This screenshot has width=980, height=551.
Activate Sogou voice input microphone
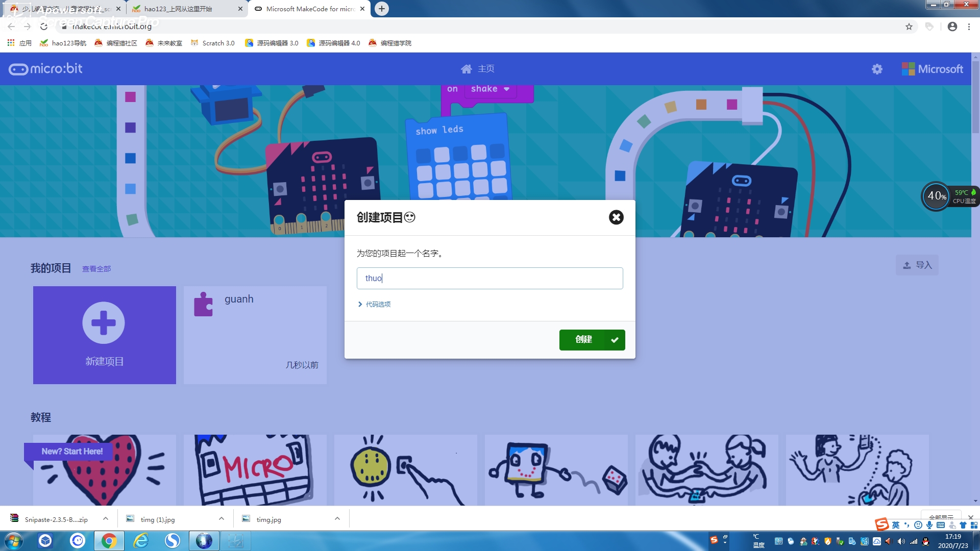929,525
